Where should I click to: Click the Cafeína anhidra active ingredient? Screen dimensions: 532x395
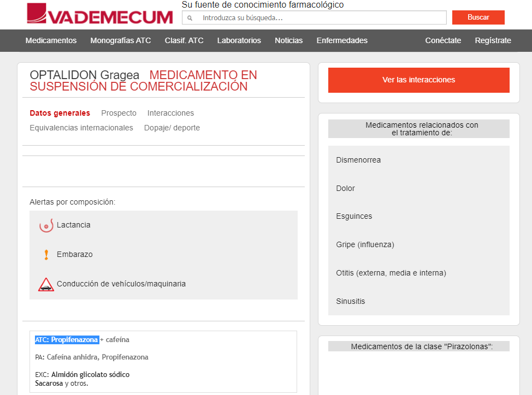[x=72, y=357]
